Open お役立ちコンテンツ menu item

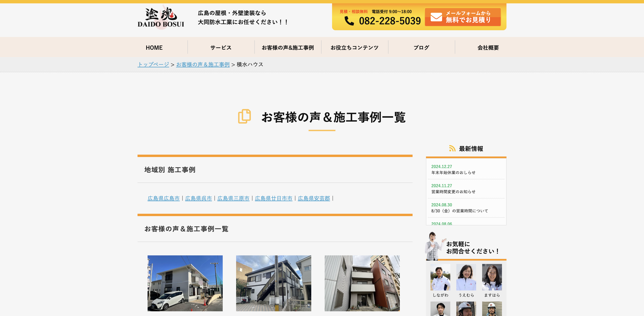click(355, 48)
